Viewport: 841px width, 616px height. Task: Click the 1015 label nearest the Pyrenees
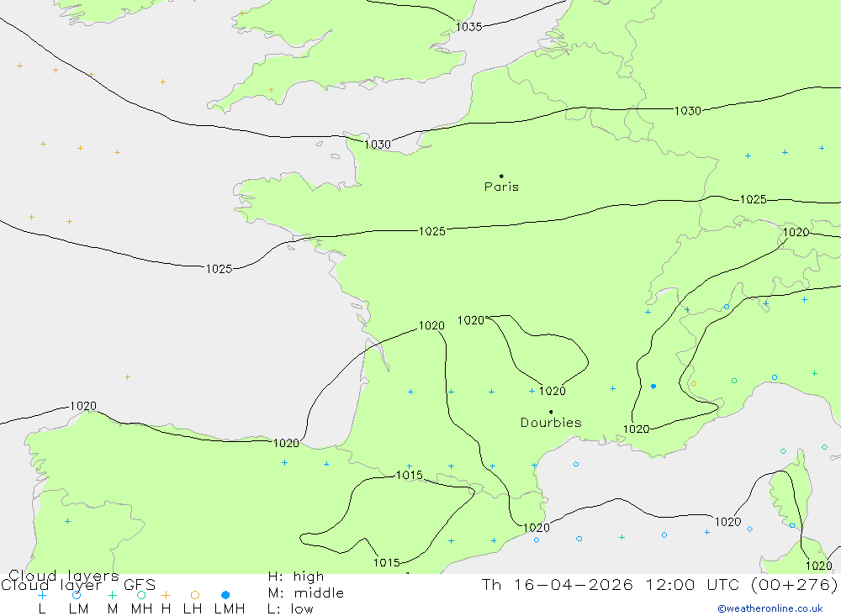coord(410,475)
